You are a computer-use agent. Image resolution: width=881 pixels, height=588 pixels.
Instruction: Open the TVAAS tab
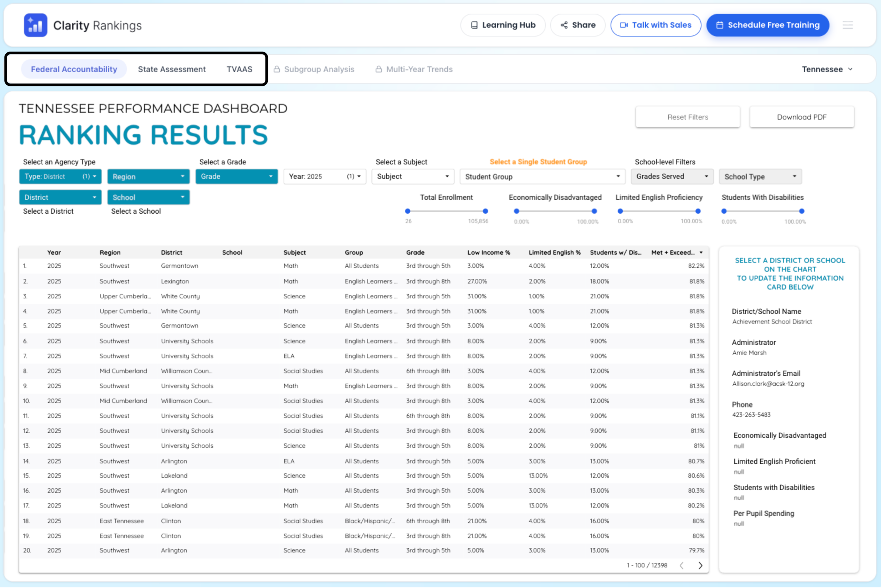239,69
